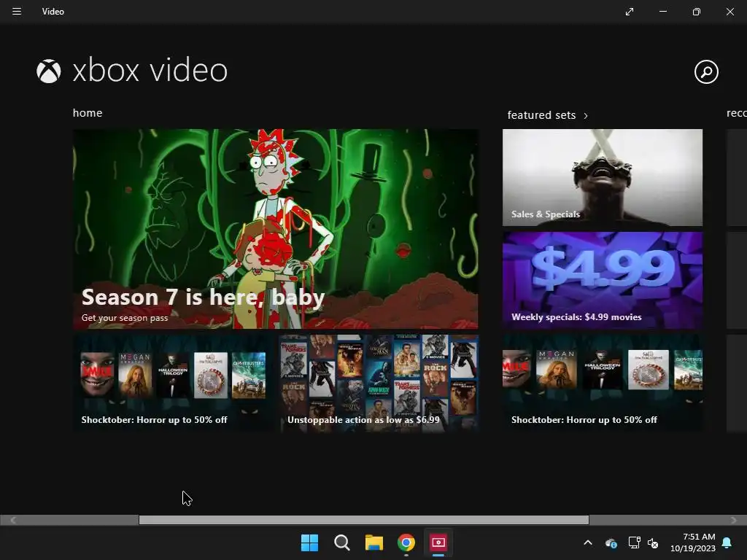747x560 pixels.
Task: Open the featured sets heading
Action: [542, 115]
